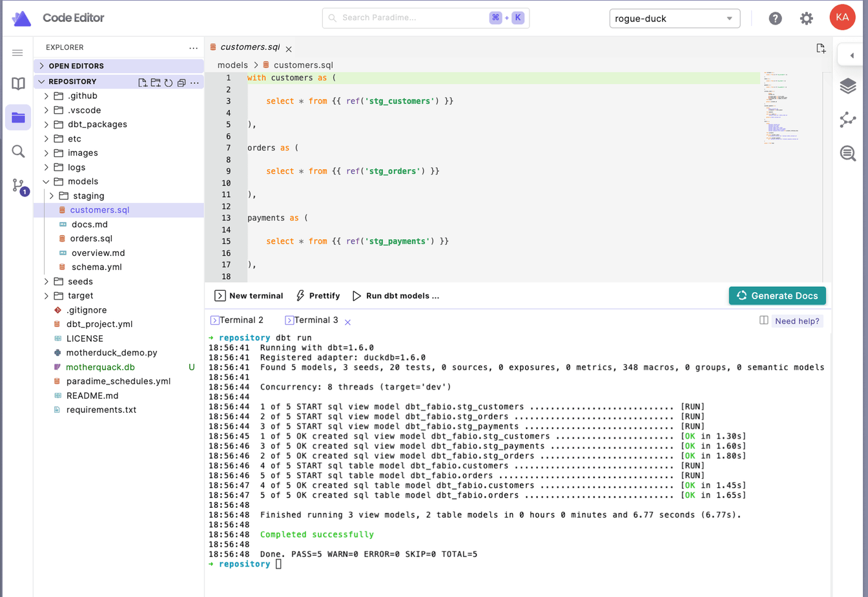Click customers.sql in the breadcrumb
The height and width of the screenshot is (597, 868).
(298, 65)
